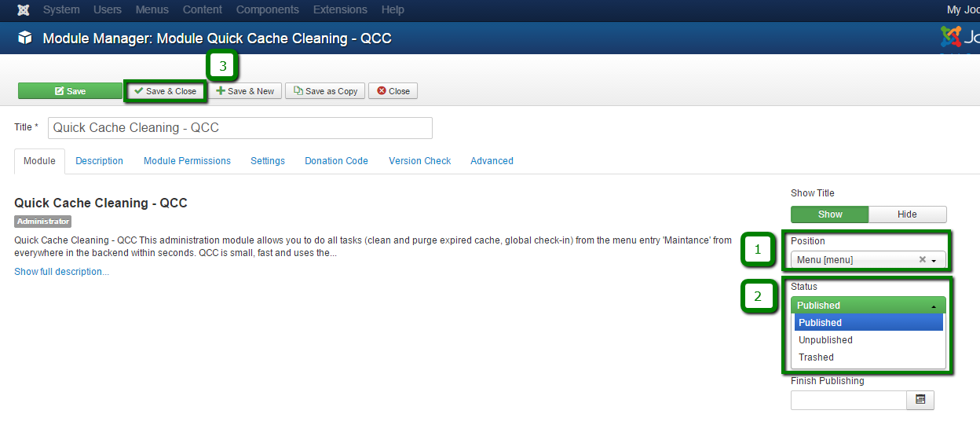Open the Components menu
Image resolution: width=980 pixels, height=425 pixels.
click(x=268, y=10)
